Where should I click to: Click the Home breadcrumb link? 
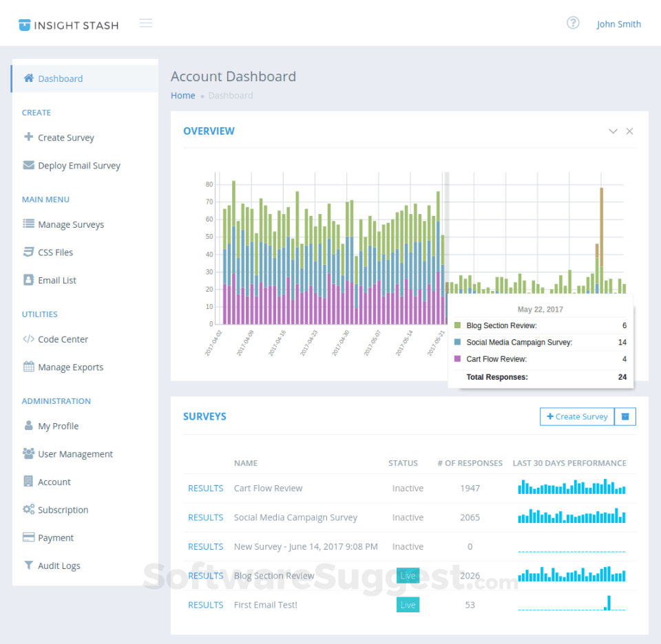tap(183, 96)
